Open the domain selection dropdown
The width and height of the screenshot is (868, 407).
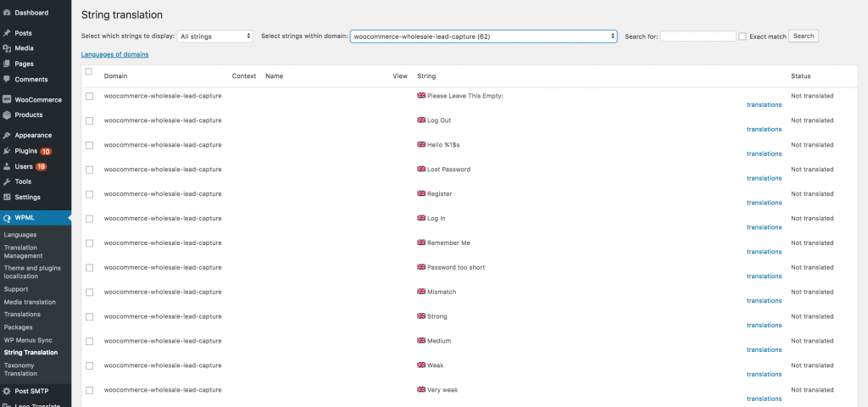pyautogui.click(x=483, y=36)
